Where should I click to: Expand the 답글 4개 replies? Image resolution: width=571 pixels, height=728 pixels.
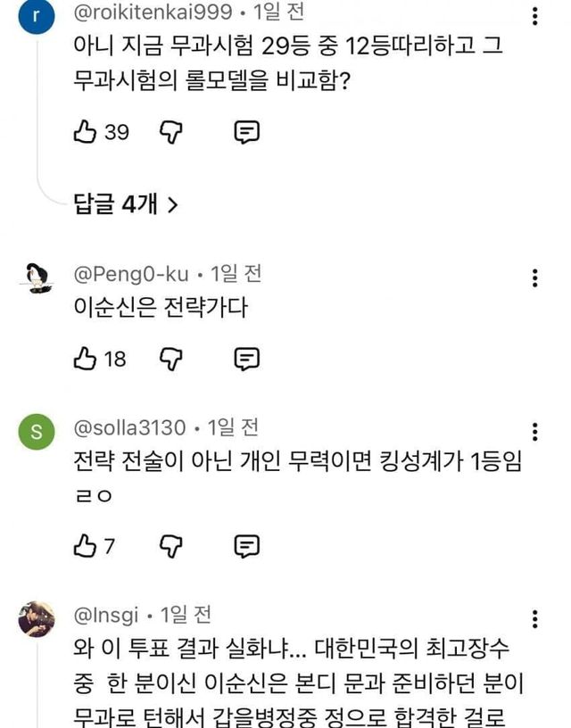coord(126,204)
